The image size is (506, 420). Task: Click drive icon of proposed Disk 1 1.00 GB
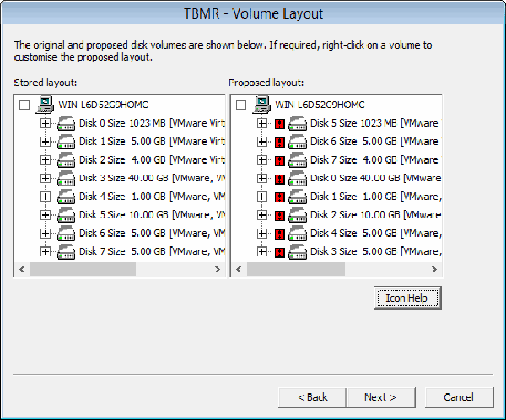click(x=298, y=197)
